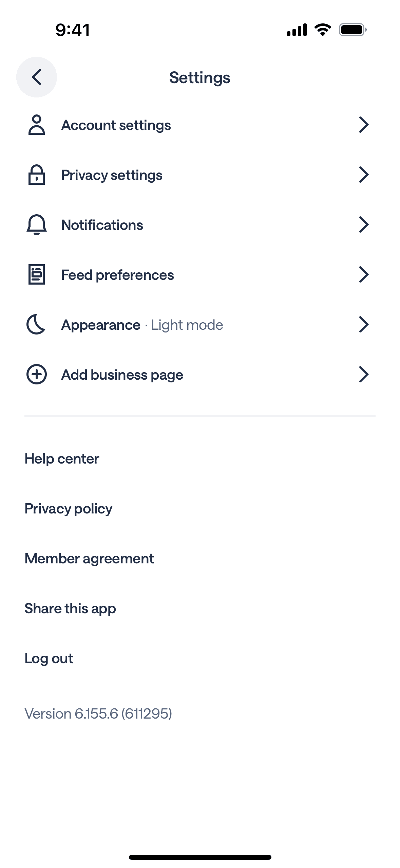Image resolution: width=400 pixels, height=868 pixels.
Task: Click the Feed preferences document icon
Action: click(37, 274)
